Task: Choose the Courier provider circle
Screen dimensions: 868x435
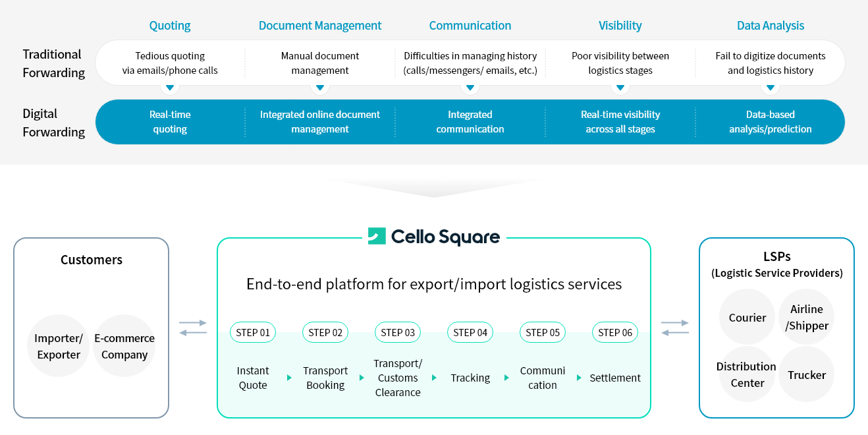Action: click(747, 318)
